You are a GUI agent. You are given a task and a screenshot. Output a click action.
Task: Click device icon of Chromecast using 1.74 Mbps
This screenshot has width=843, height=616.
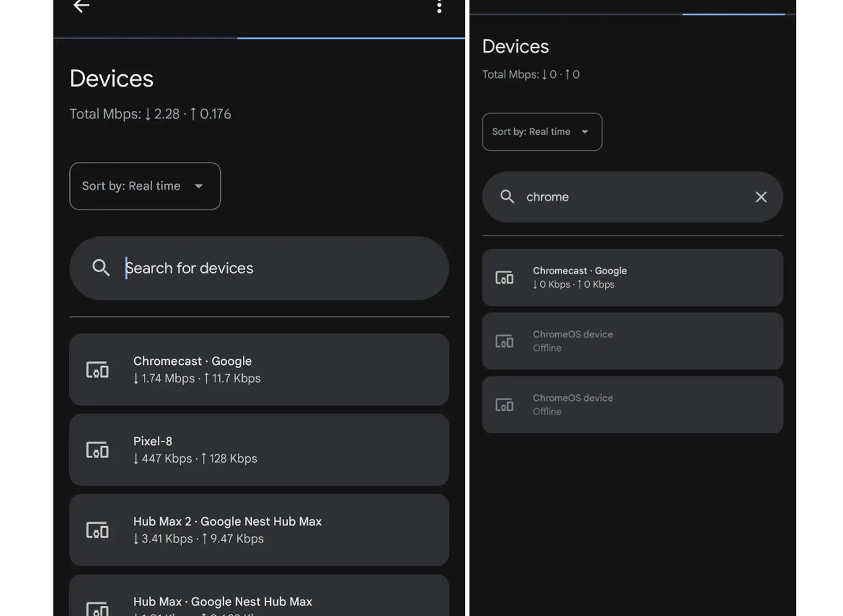pos(97,370)
